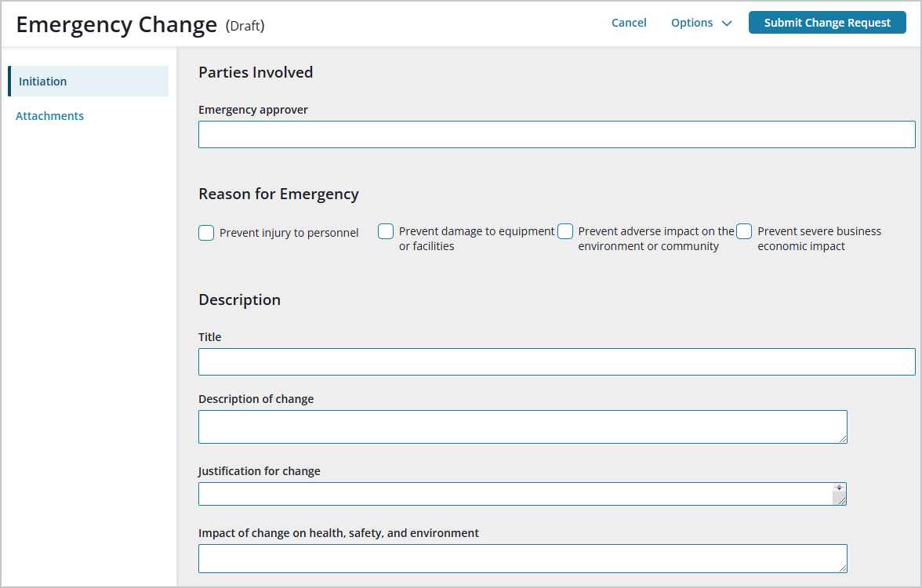
Task: Click the "Justification for change" label
Action: [x=260, y=471]
